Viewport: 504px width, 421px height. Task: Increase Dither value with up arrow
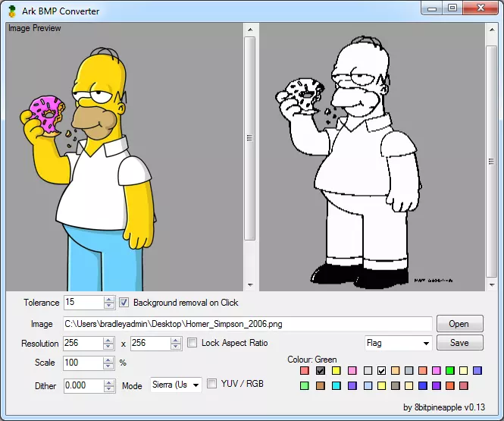click(x=109, y=382)
